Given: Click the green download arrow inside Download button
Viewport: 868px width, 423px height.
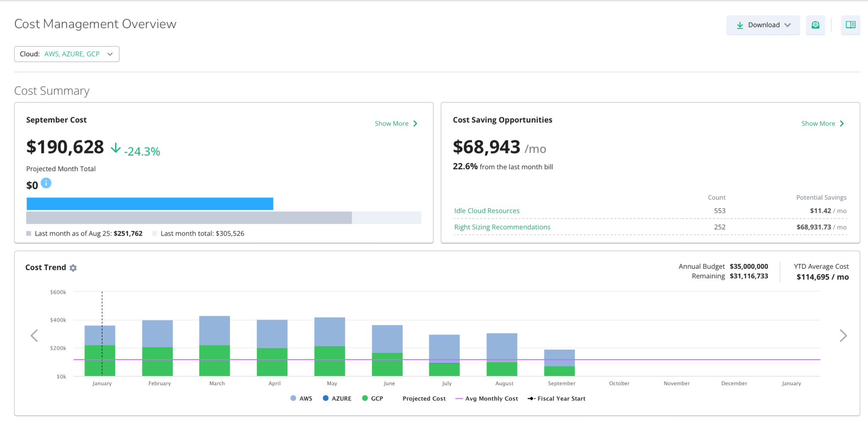Looking at the screenshot, I should [x=740, y=25].
